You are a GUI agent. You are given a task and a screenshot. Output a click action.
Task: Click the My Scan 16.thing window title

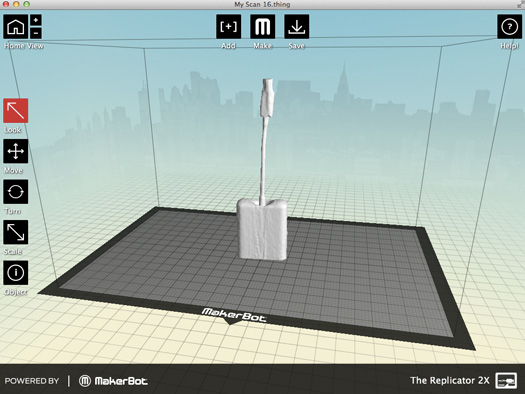tap(262, 4)
